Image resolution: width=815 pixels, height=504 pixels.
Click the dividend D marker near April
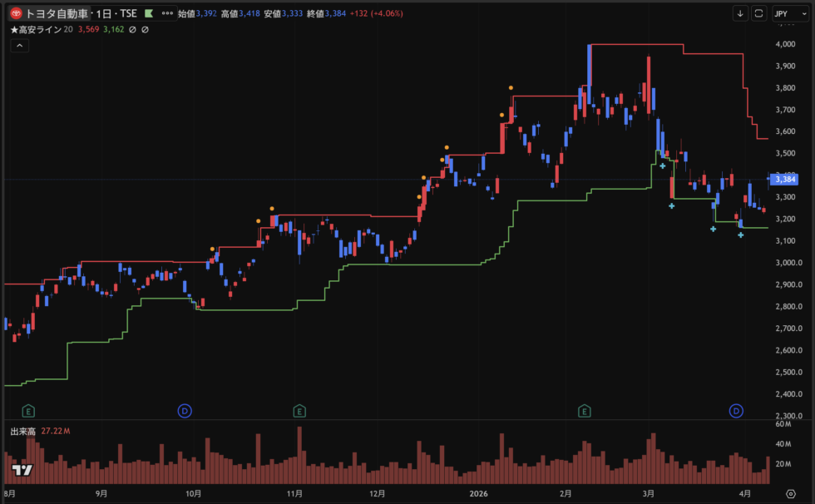pos(736,411)
